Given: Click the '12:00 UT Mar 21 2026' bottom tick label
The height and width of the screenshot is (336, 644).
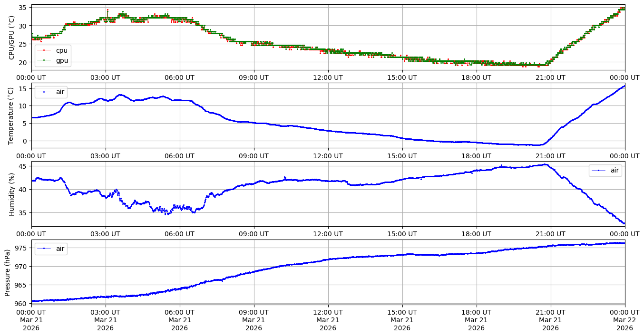Looking at the screenshot, I should coord(328,320).
